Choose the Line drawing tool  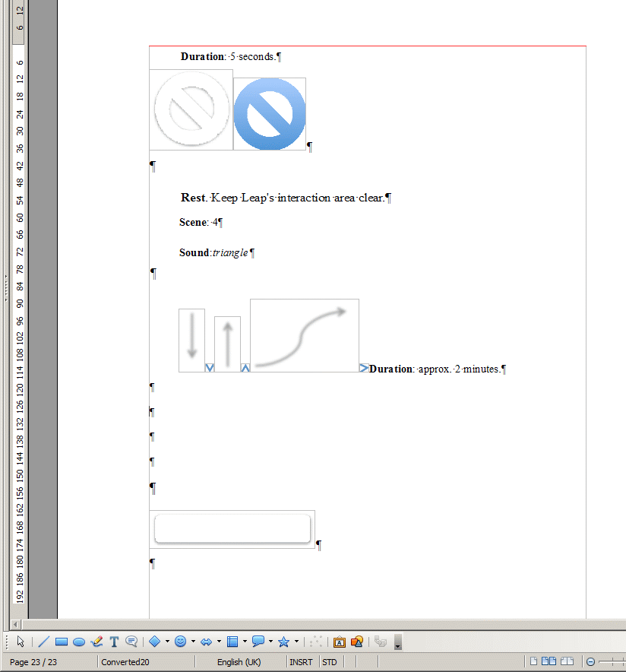[x=43, y=642]
